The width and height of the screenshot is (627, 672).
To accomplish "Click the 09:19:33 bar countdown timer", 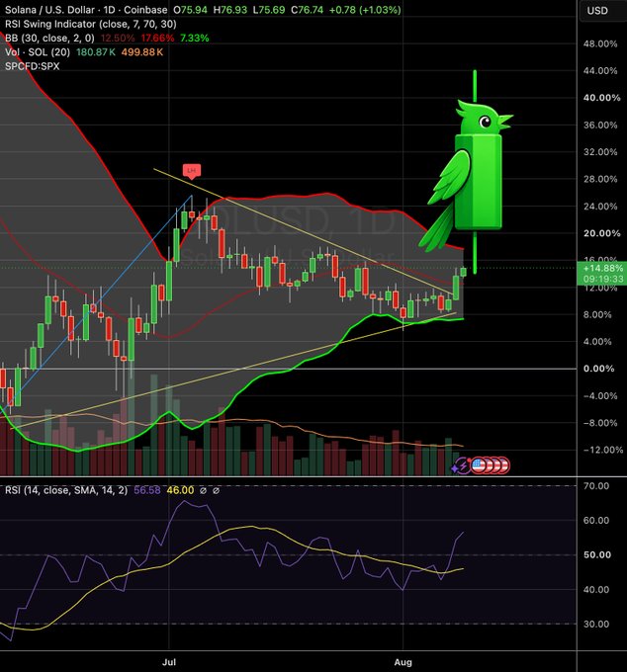I will click(x=602, y=280).
